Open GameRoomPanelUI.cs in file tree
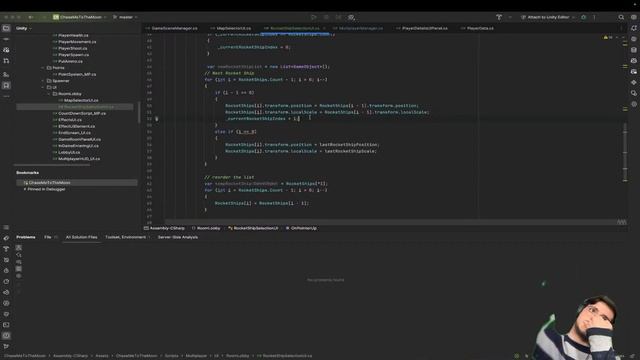Image resolution: width=640 pixels, height=360 pixels. point(79,139)
